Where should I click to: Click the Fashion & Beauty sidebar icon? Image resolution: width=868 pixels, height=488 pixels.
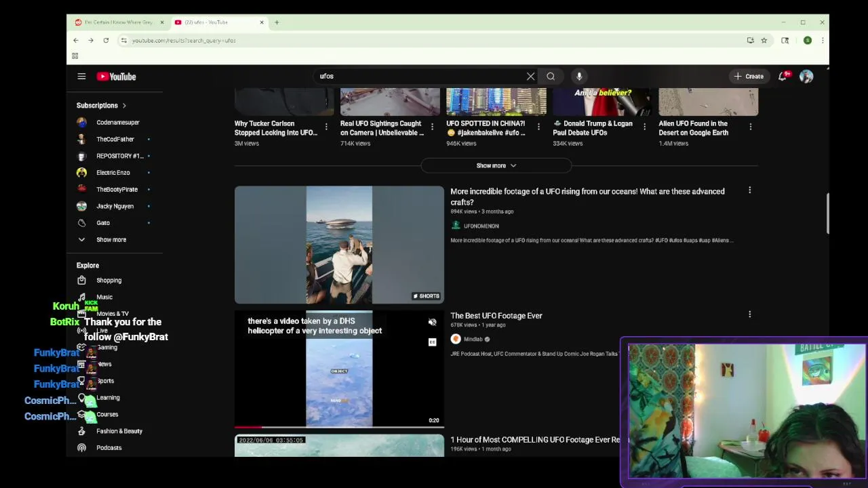[81, 431]
